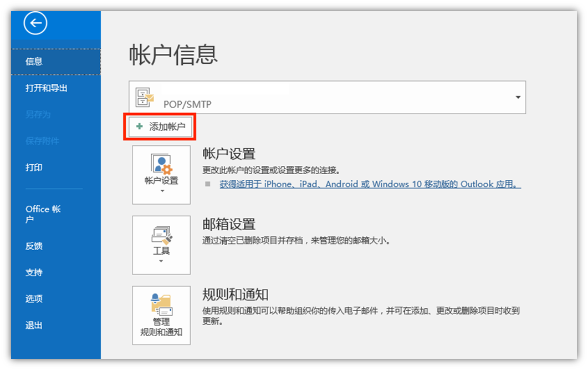Select 信息 in the left sidebar
The height and width of the screenshot is (370, 588).
click(34, 62)
